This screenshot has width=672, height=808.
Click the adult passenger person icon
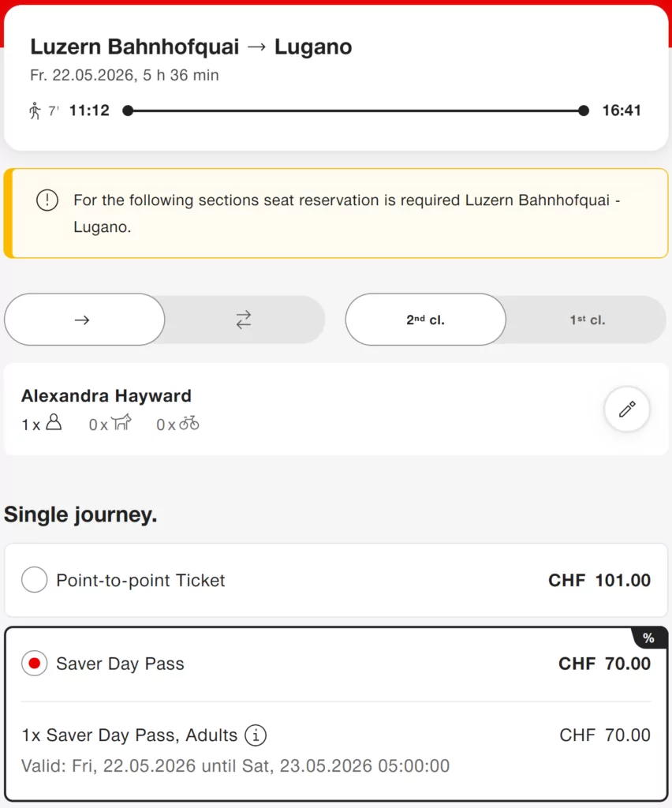[x=54, y=424]
